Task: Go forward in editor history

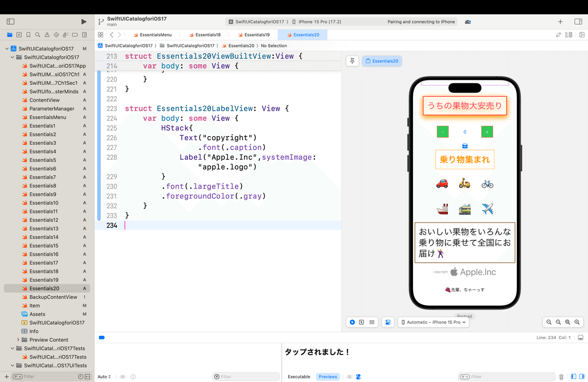Action: click(x=120, y=35)
